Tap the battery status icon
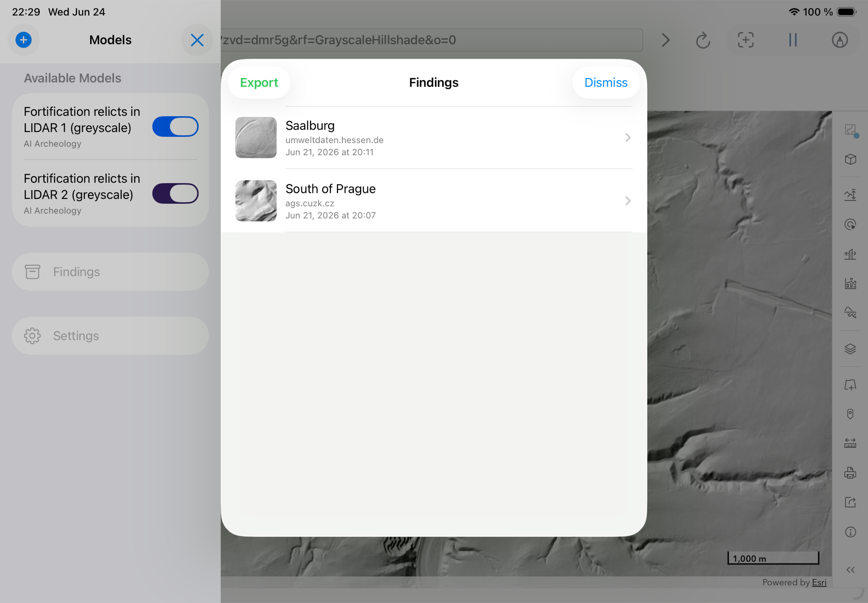Viewport: 868px width, 603px height. 847,12
